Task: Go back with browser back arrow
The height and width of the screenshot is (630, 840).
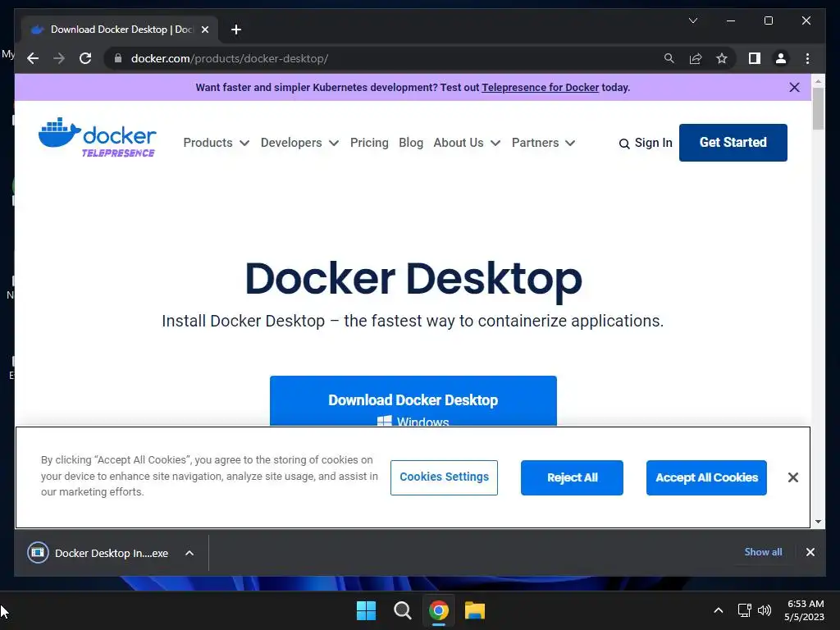Action: [33, 58]
